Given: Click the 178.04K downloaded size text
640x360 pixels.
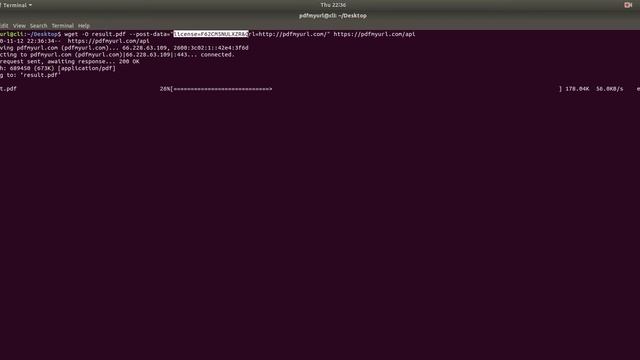Looking at the screenshot, I should click(577, 89).
